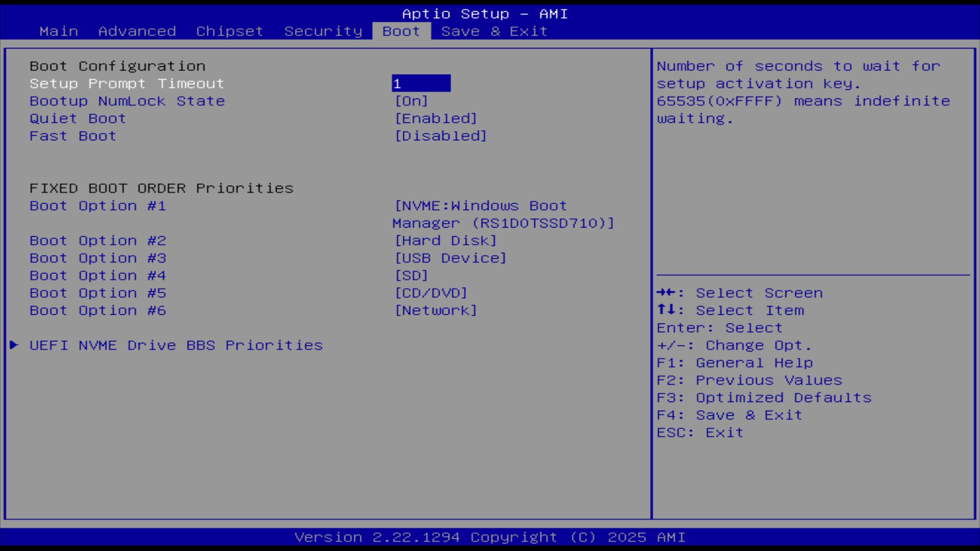Click the active Boot tab
The image size is (980, 551).
[x=401, y=31]
